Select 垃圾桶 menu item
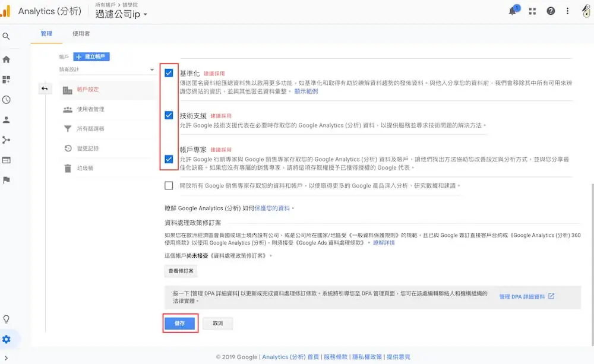The height and width of the screenshot is (364, 594). click(108, 168)
